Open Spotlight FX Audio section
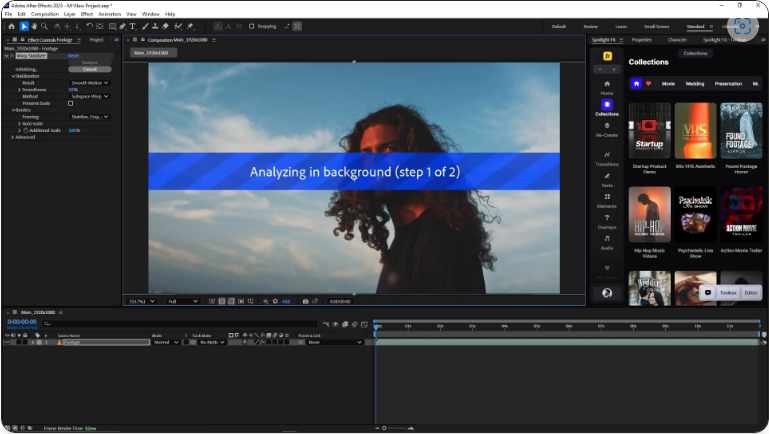 click(x=607, y=242)
